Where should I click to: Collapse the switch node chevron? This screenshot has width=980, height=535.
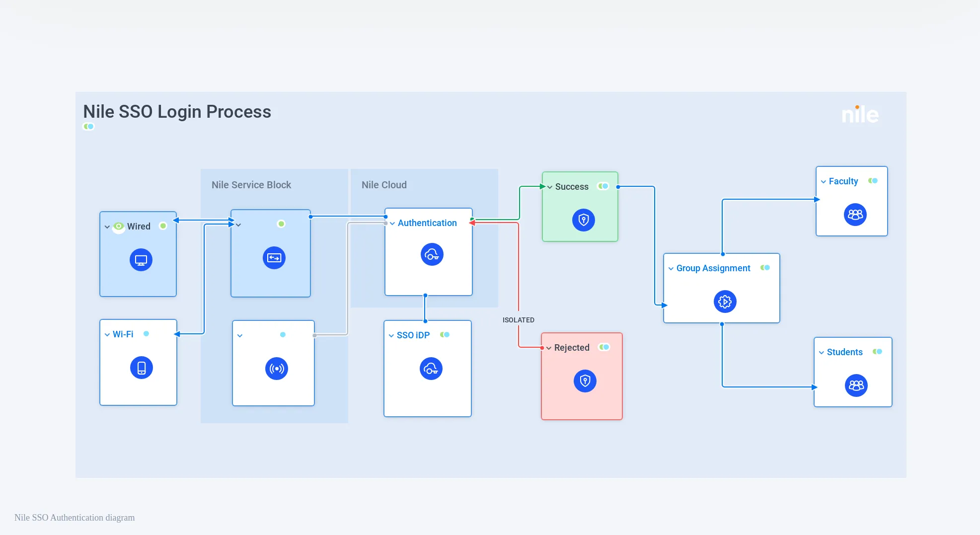click(x=238, y=225)
